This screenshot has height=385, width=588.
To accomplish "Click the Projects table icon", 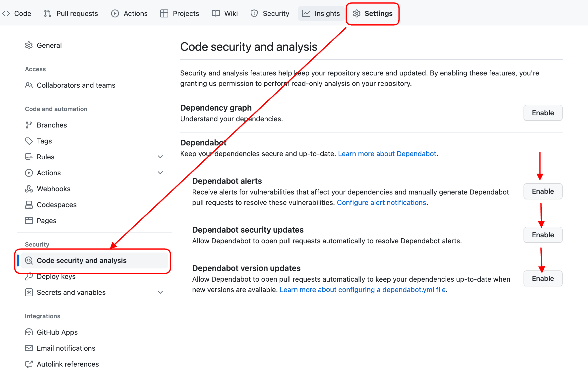I will (164, 13).
